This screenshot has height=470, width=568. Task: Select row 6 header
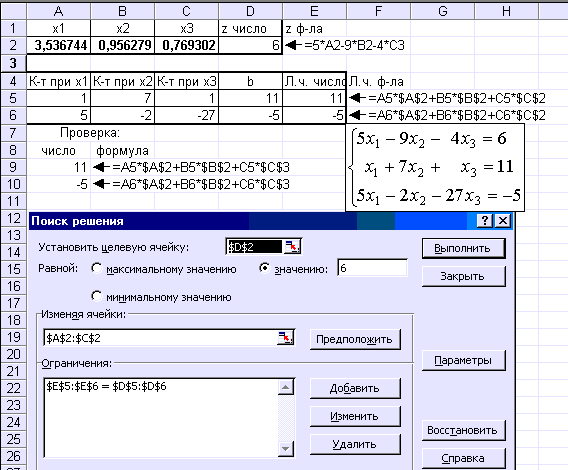(13, 115)
